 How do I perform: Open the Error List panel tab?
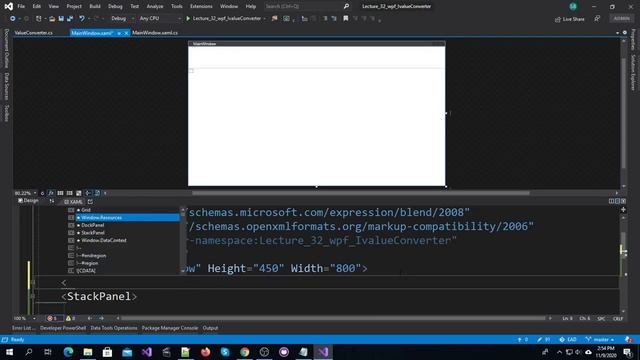tap(23, 328)
